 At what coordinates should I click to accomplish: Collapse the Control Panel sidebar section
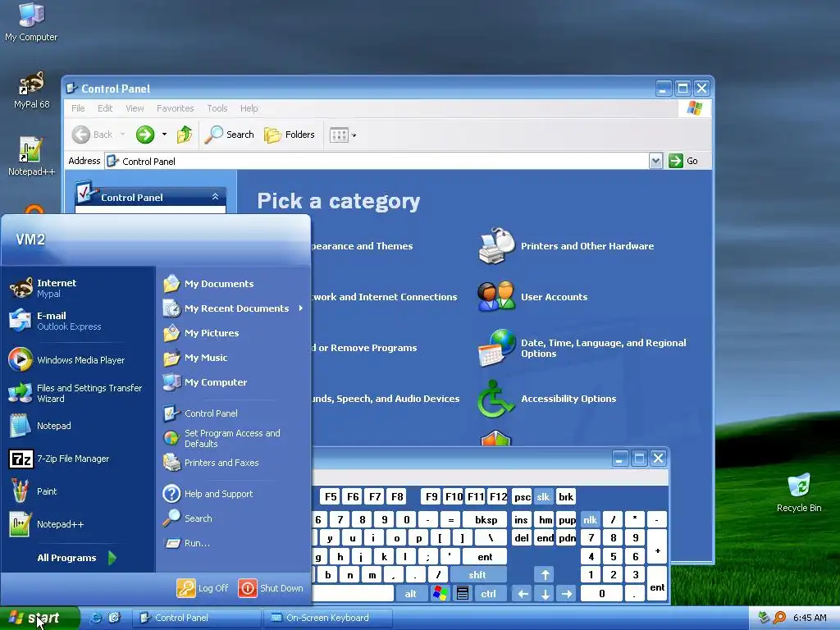[215, 197]
